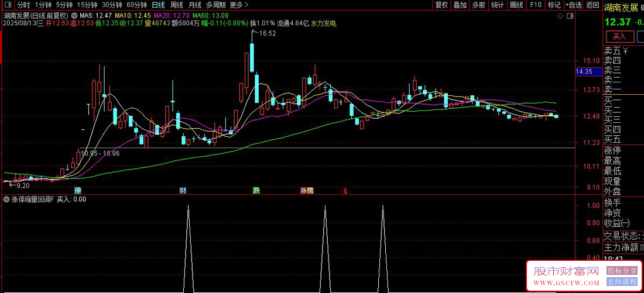
Task: Click the red $ marker below the chart
Action: [345, 191]
